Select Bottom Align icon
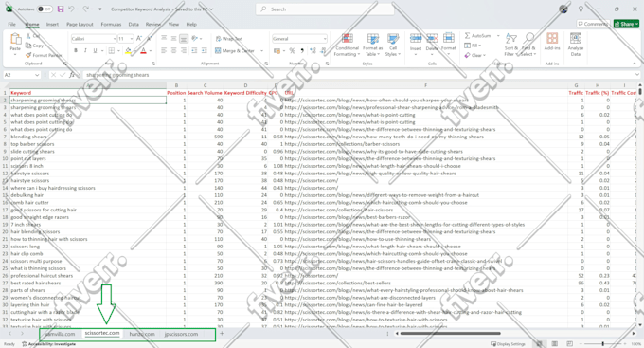The image size is (644, 348). [184, 39]
